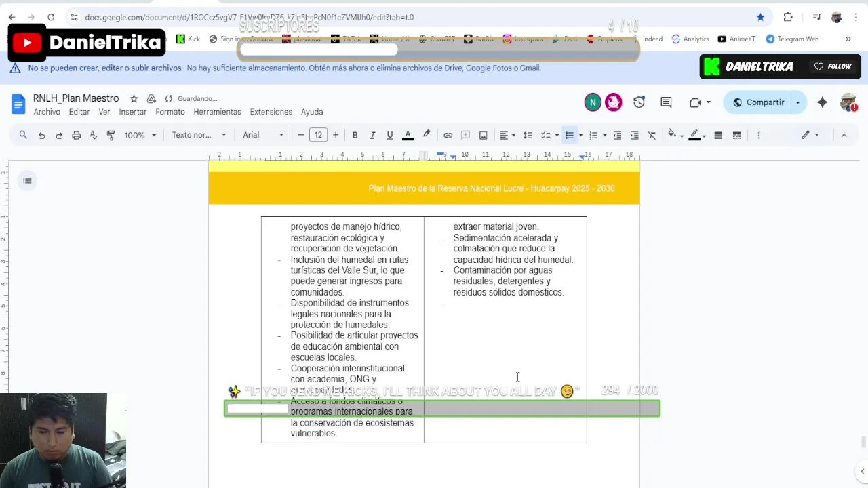Decrease the indent
Image resolution: width=868 pixels, height=488 pixels.
tap(617, 135)
